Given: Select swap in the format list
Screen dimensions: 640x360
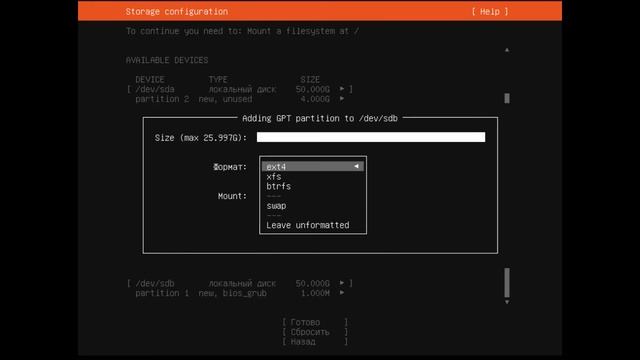Looking at the screenshot, I should click(x=276, y=206).
